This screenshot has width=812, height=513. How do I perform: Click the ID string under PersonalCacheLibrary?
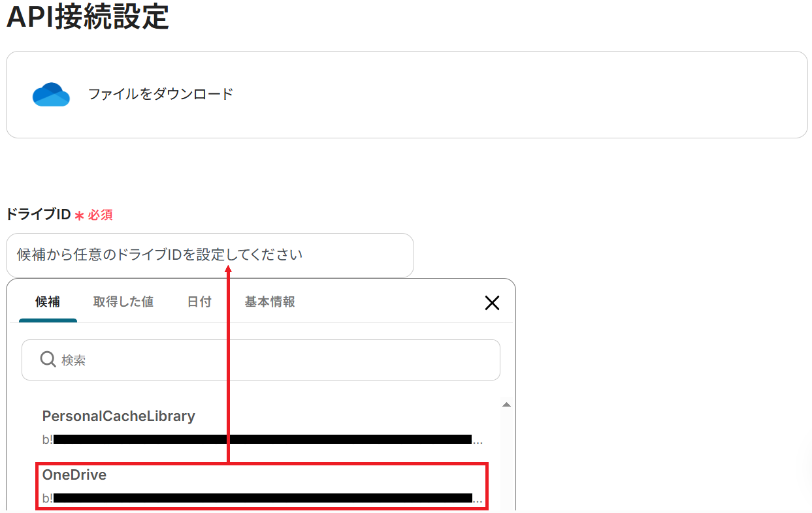[261, 439]
